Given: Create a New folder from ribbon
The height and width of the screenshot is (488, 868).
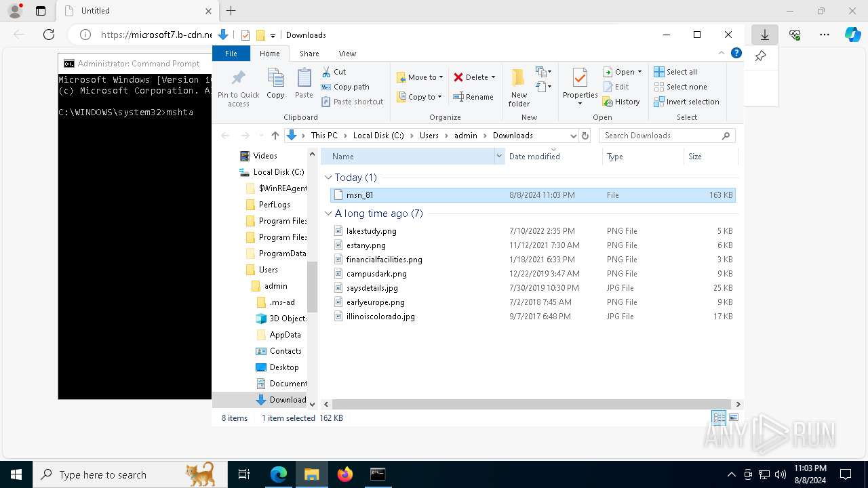Looking at the screenshot, I should tap(519, 87).
